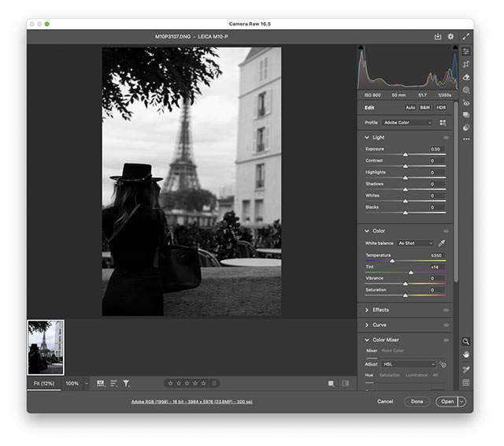Toggle the grid overlay icon
The image size is (504, 446).
click(x=465, y=383)
